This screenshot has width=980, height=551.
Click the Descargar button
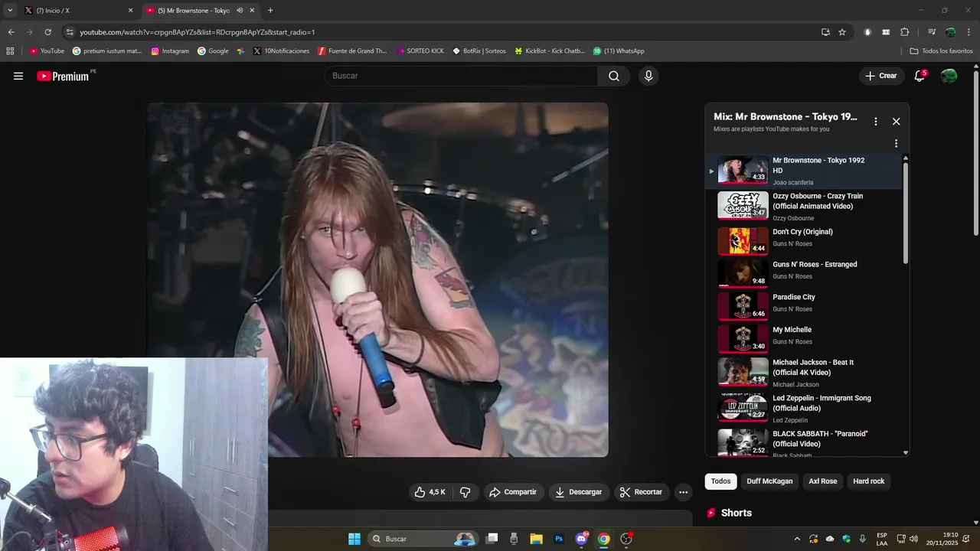(579, 492)
